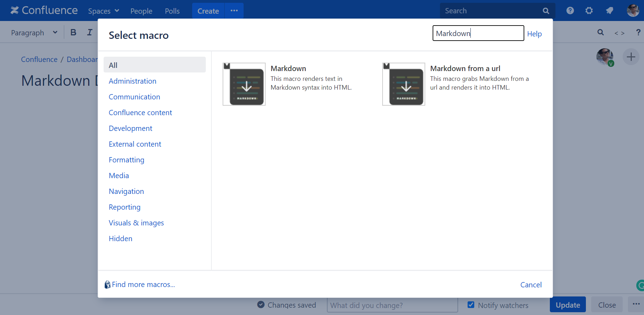Viewport: 644px width, 315px height.
Task: Choose the Markdown from a url thumbnail
Action: (x=404, y=84)
